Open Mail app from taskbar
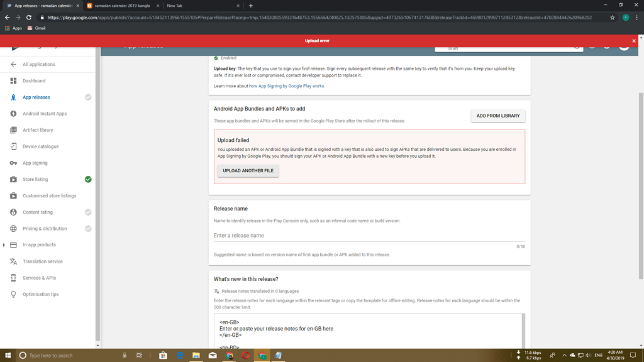Viewport: 644px width, 362px height. coord(213,356)
